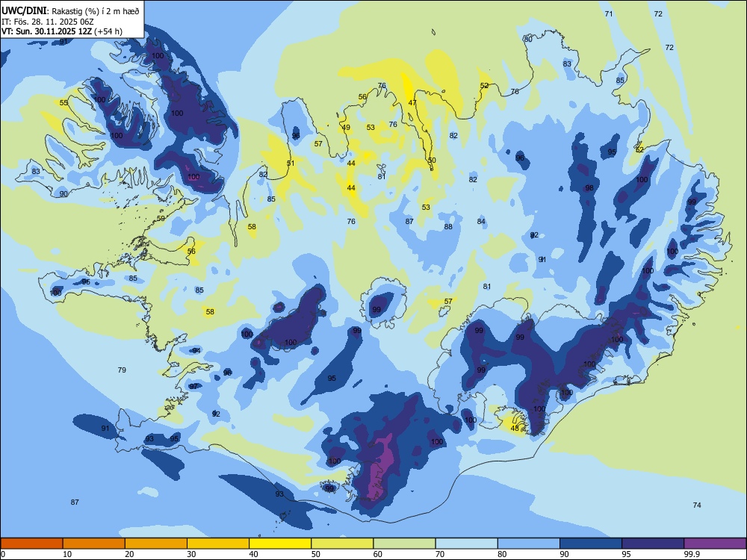Choose the light green 60–70 legend swatch
The image size is (747, 560).
[404, 544]
